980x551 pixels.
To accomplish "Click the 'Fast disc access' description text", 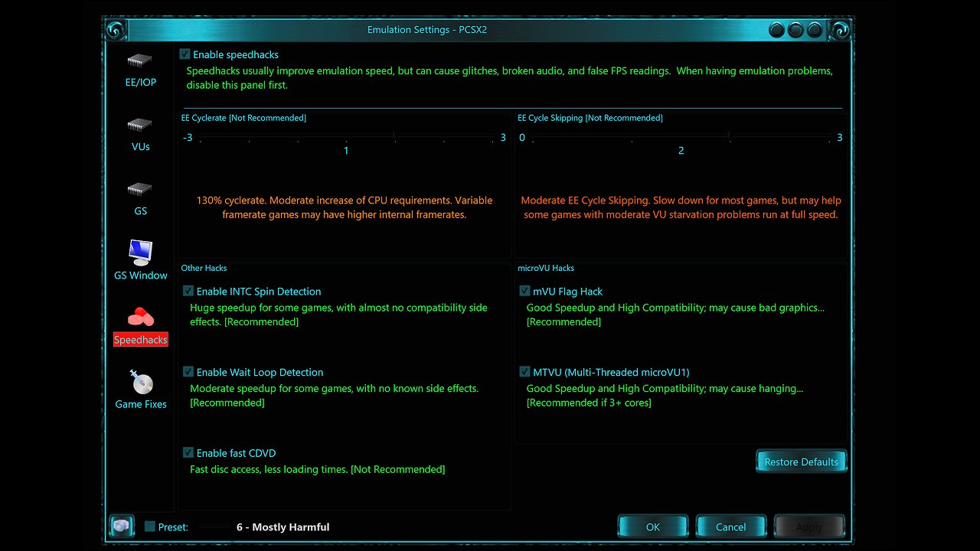I will 317,469.
